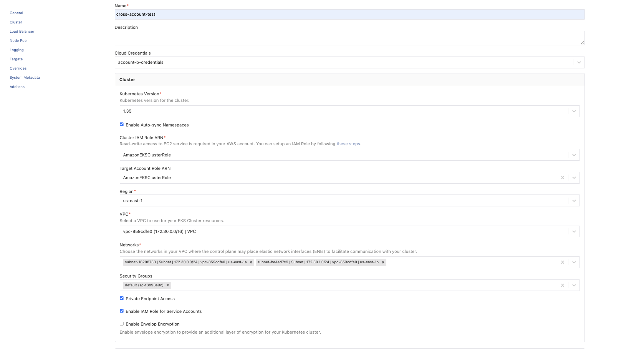The height and width of the screenshot is (349, 644).
Task: Open the 'these steps' IAM Role link
Action: coord(348,144)
